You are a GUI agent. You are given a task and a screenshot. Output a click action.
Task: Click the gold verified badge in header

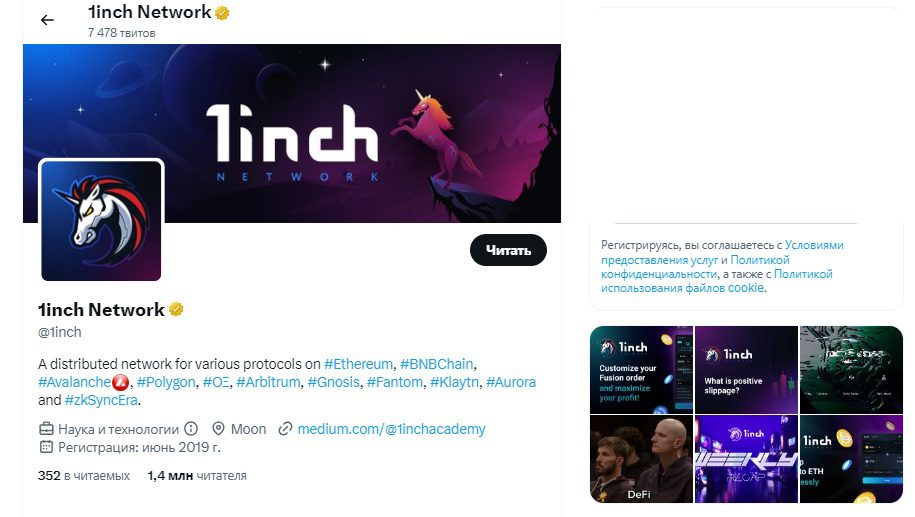pos(222,13)
